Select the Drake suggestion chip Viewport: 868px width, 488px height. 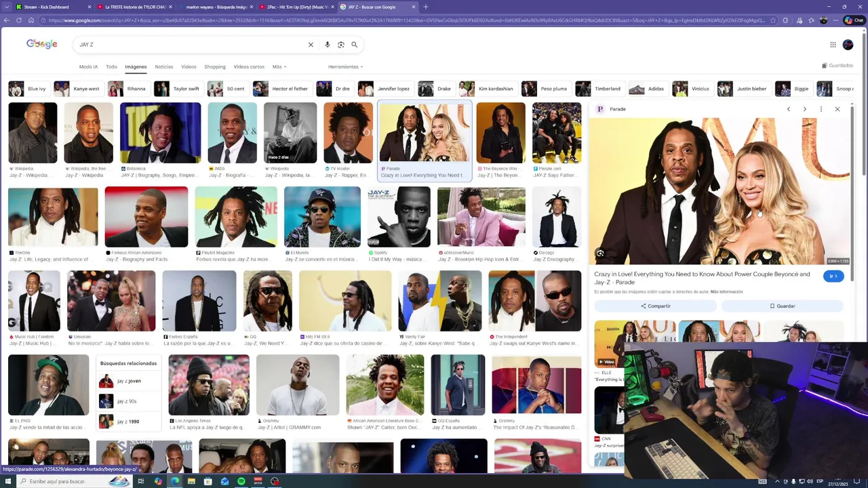click(435, 89)
